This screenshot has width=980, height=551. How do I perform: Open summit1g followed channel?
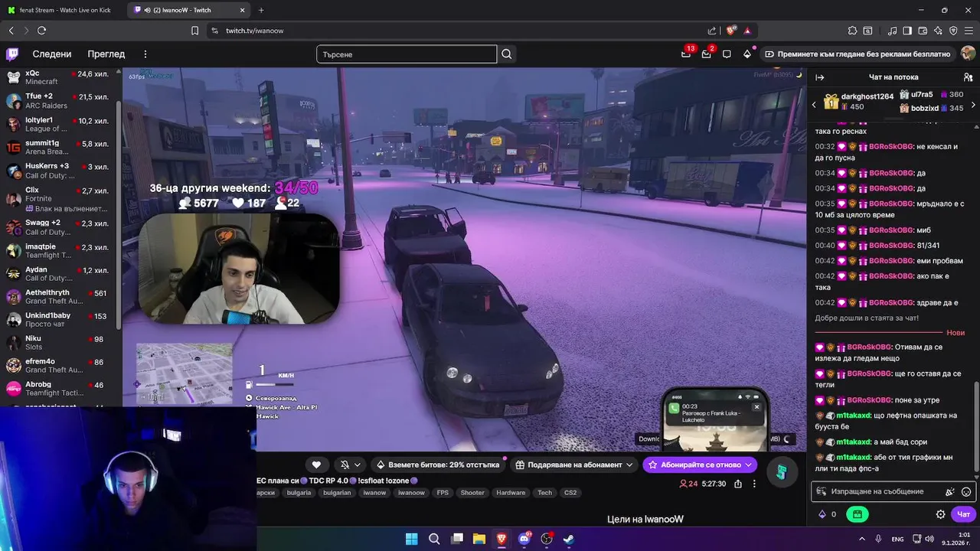pyautogui.click(x=60, y=148)
